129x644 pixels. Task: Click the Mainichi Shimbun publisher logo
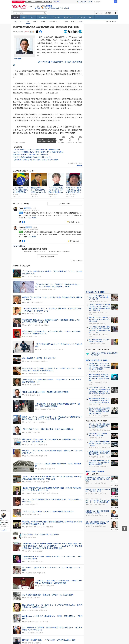73,32
